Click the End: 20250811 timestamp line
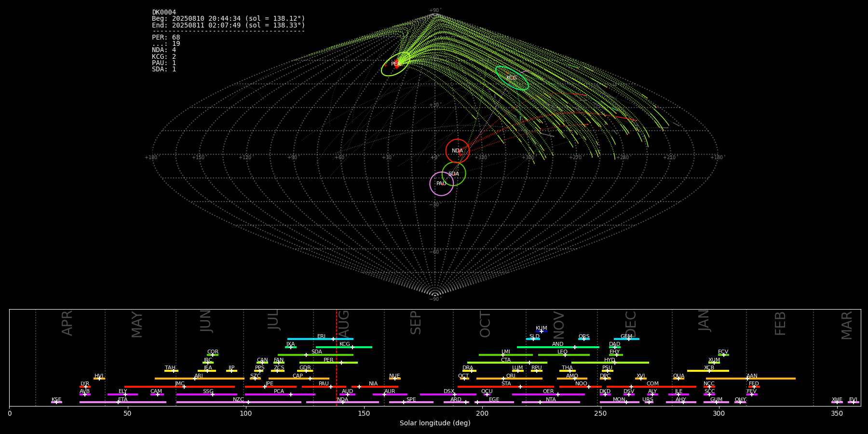The image size is (868, 434). coord(229,25)
